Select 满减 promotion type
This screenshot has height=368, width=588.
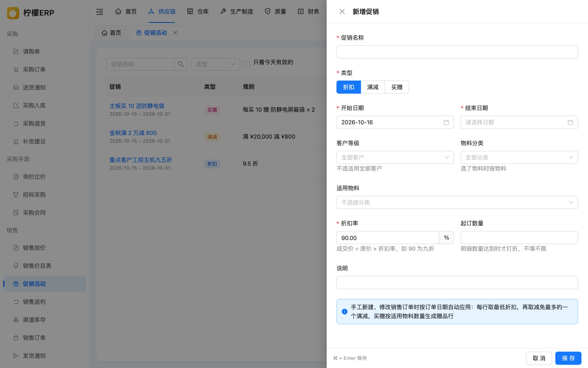(x=373, y=87)
